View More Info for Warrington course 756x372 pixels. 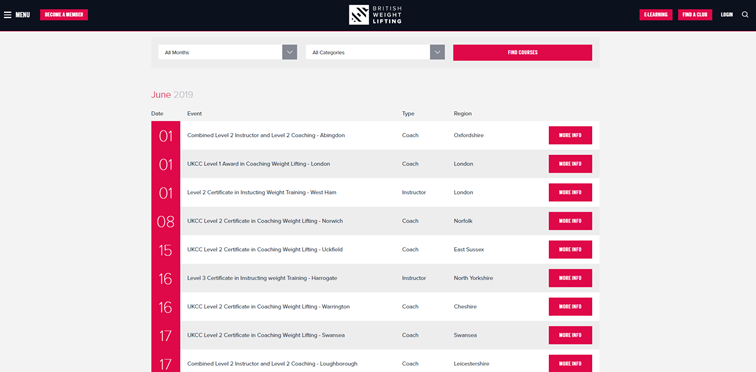570,306
